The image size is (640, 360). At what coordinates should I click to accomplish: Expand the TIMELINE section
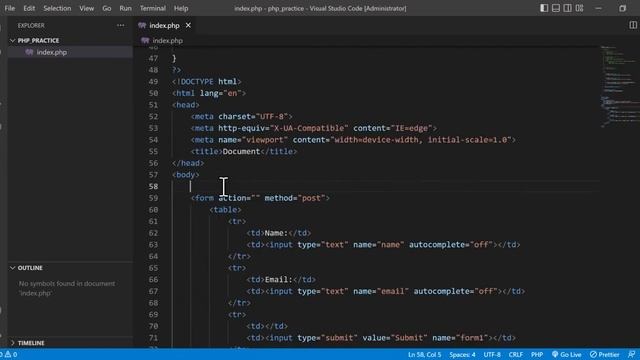(31, 343)
